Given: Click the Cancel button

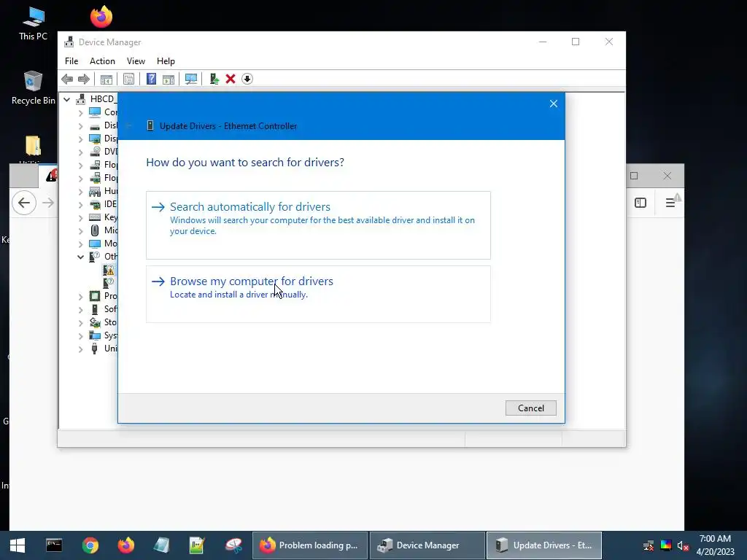Looking at the screenshot, I should tap(531, 408).
